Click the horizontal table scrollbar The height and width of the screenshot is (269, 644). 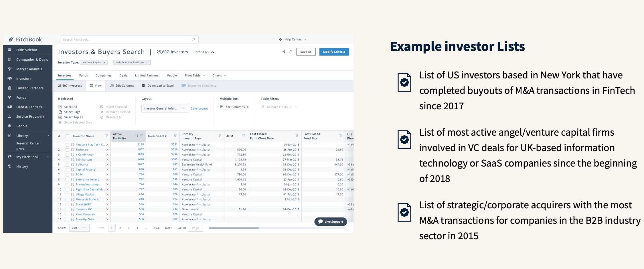click(x=234, y=228)
